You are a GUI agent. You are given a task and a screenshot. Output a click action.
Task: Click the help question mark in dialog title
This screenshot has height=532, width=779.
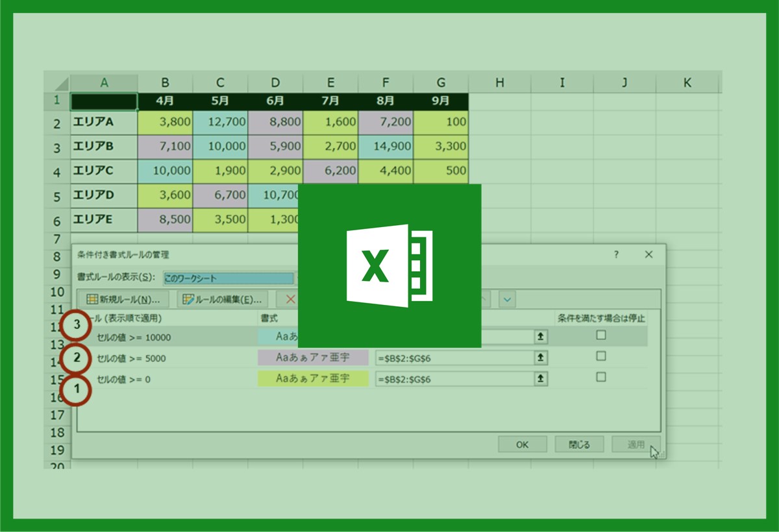(616, 255)
